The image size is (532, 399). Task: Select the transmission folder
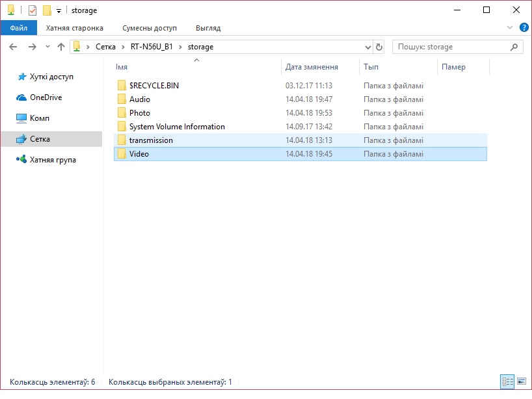[151, 140]
